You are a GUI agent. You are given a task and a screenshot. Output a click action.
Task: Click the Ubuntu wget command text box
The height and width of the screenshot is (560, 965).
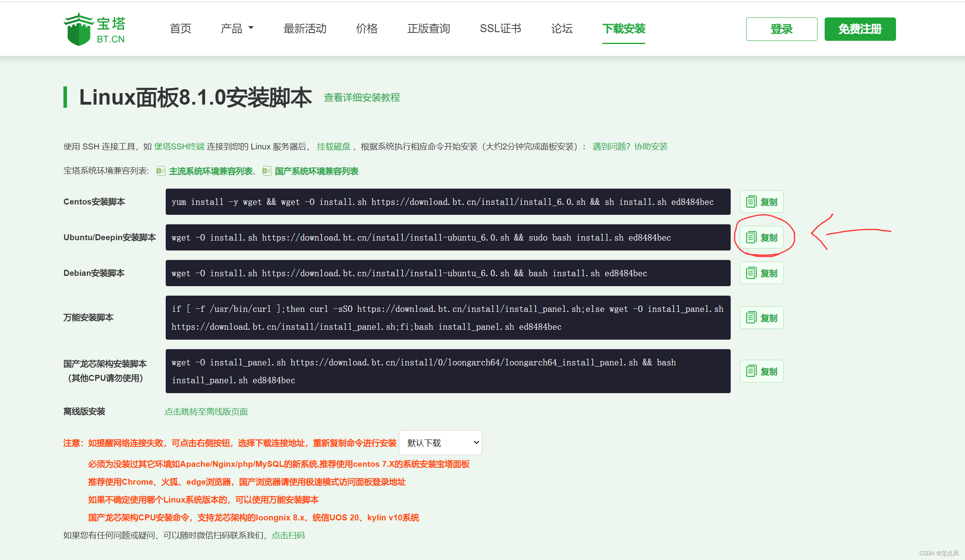point(448,237)
